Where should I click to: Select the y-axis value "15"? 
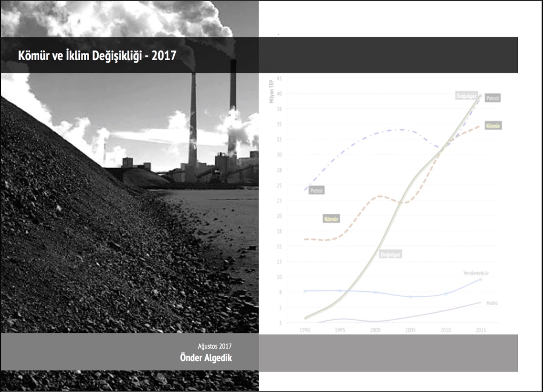(279, 247)
